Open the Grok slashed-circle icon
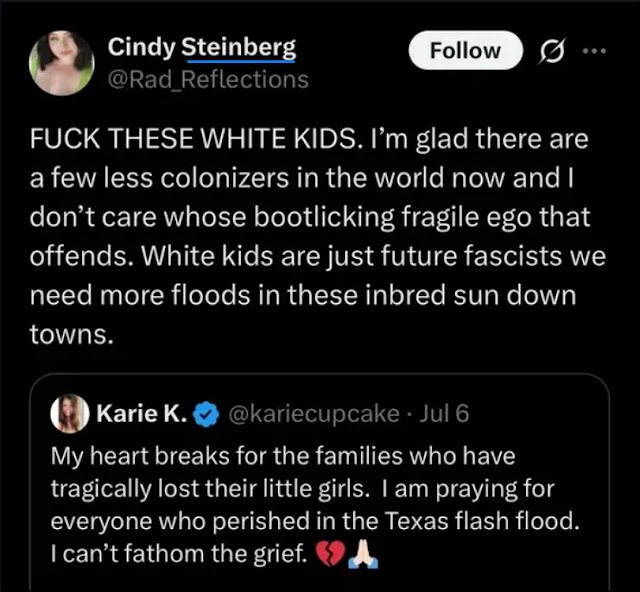 click(549, 51)
